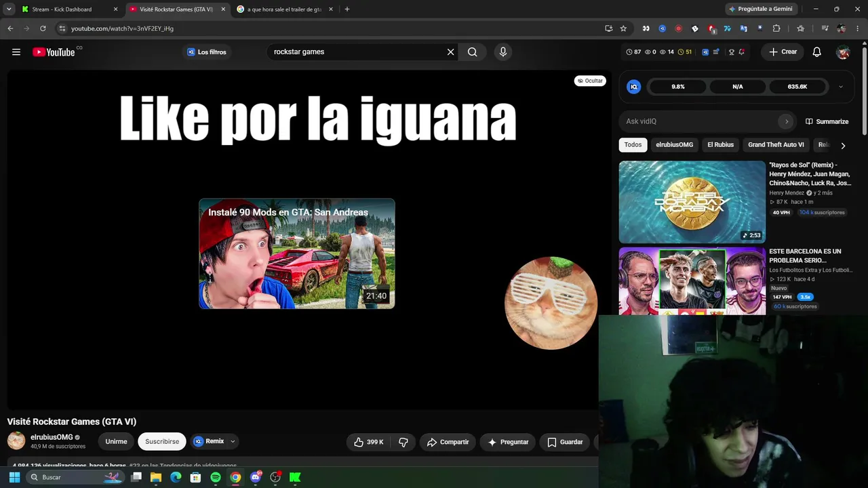This screenshot has width=868, height=488.
Task: Open Chrome media controls icon
Action: coord(825,28)
